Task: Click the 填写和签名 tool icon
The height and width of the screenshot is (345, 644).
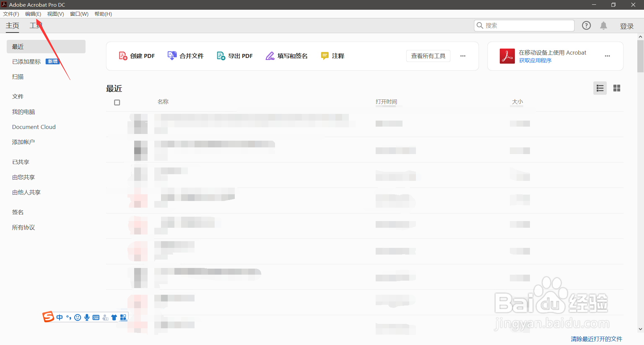Action: pyautogui.click(x=270, y=56)
